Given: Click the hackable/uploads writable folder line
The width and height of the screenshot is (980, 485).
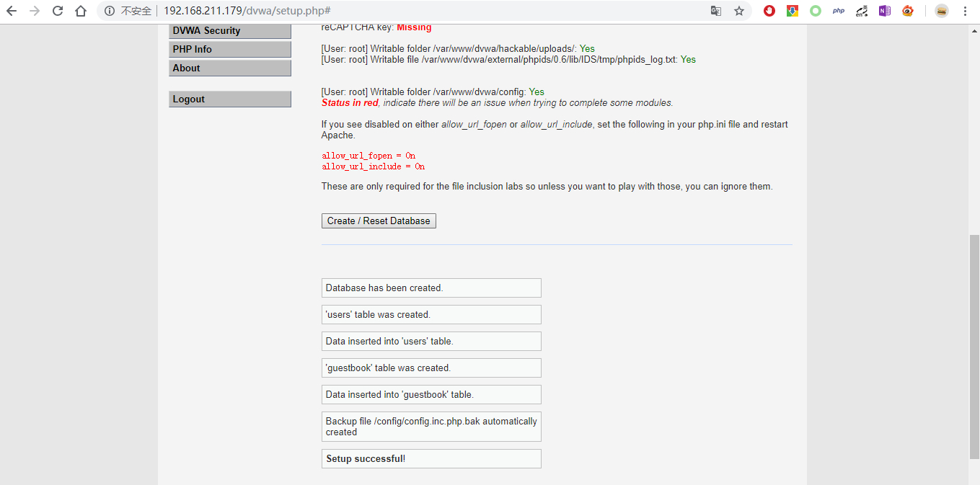Looking at the screenshot, I should point(458,49).
